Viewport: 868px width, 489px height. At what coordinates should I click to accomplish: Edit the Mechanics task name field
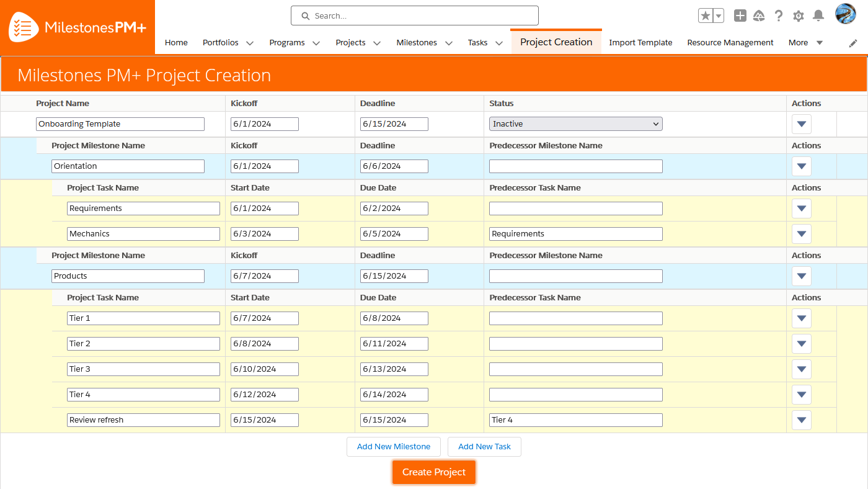pyautogui.click(x=143, y=234)
